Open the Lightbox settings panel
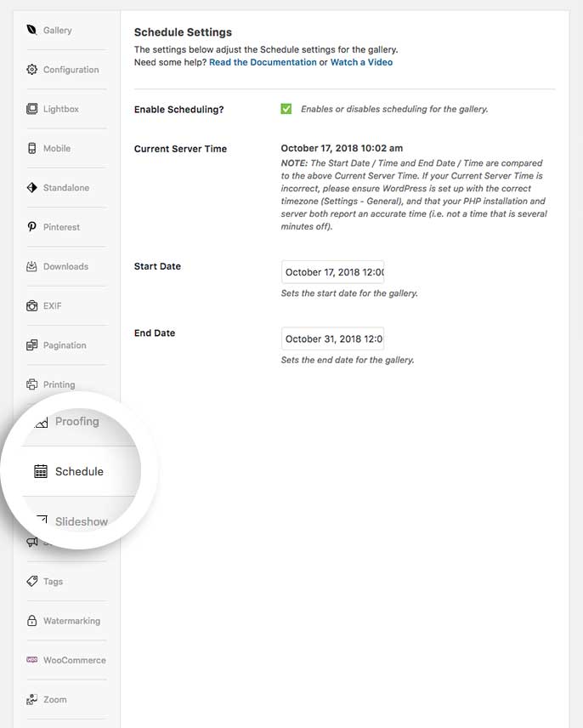Viewport: 583px width, 728px height. (59, 109)
